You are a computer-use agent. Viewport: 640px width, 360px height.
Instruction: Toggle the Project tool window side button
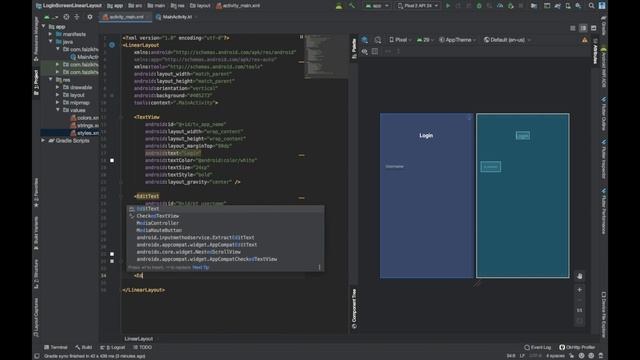[x=36, y=83]
